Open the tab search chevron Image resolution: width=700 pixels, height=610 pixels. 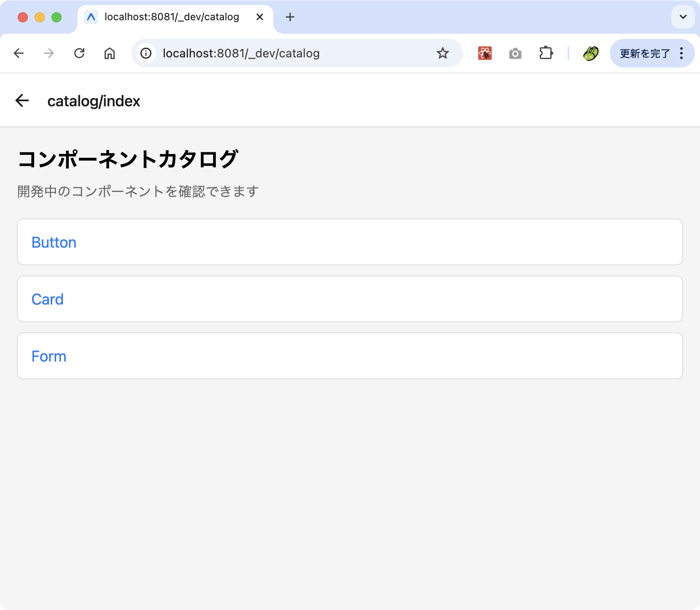(x=682, y=17)
